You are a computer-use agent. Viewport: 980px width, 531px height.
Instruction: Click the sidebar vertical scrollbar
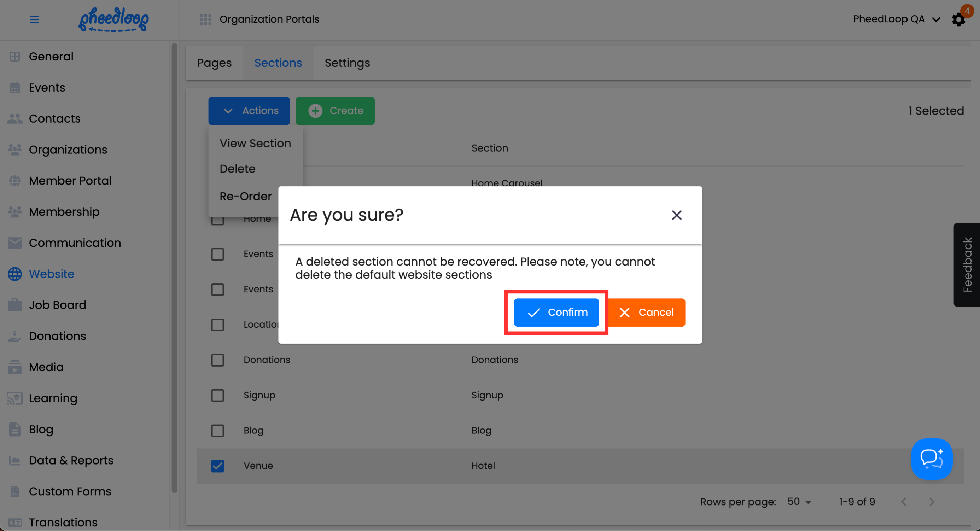[x=174, y=266]
